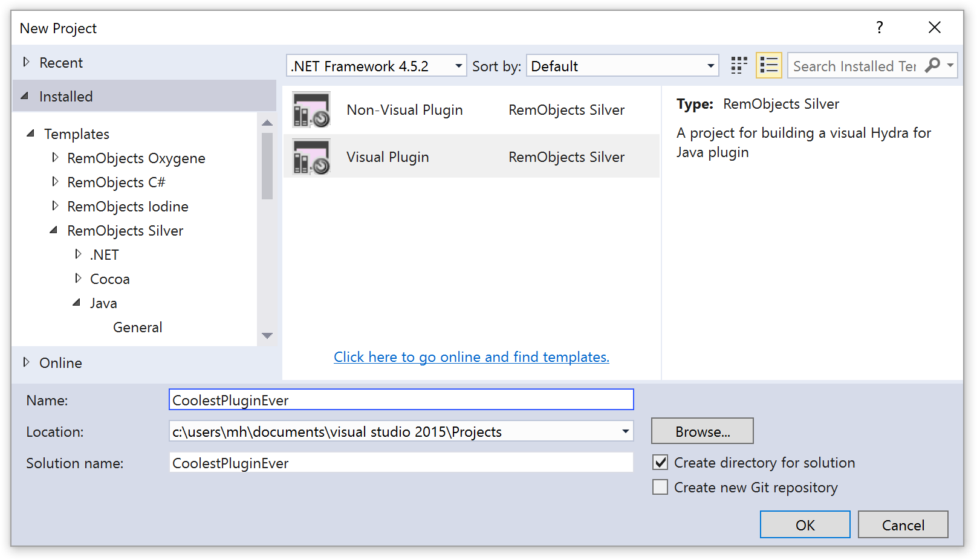
Task: Click the Cancel button
Action: (x=903, y=524)
